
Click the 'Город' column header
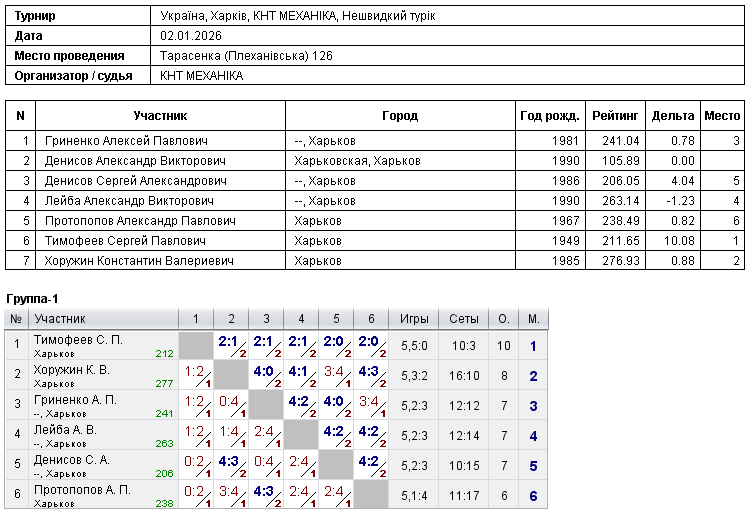(400, 116)
